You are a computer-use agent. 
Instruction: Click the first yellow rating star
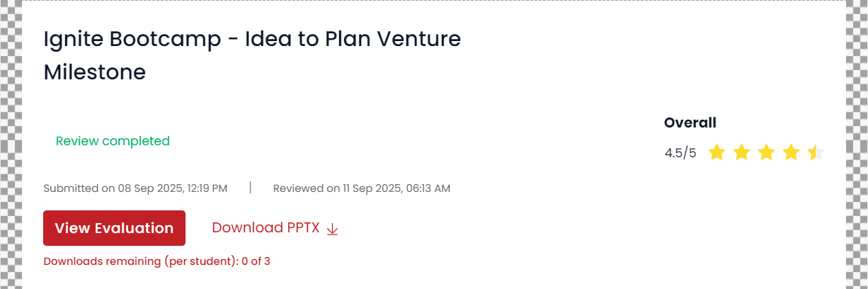click(x=716, y=152)
